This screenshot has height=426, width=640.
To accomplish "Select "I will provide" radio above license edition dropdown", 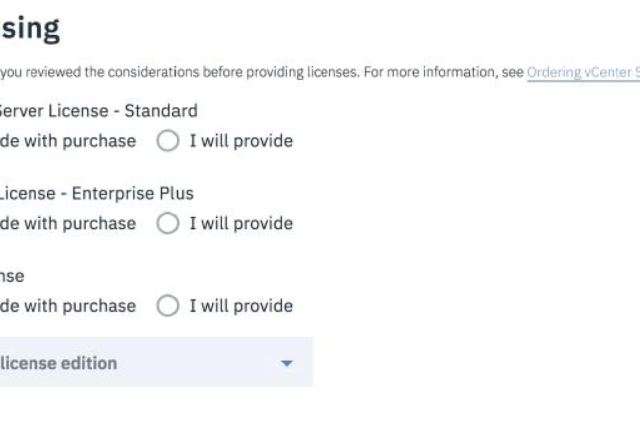I will [168, 306].
